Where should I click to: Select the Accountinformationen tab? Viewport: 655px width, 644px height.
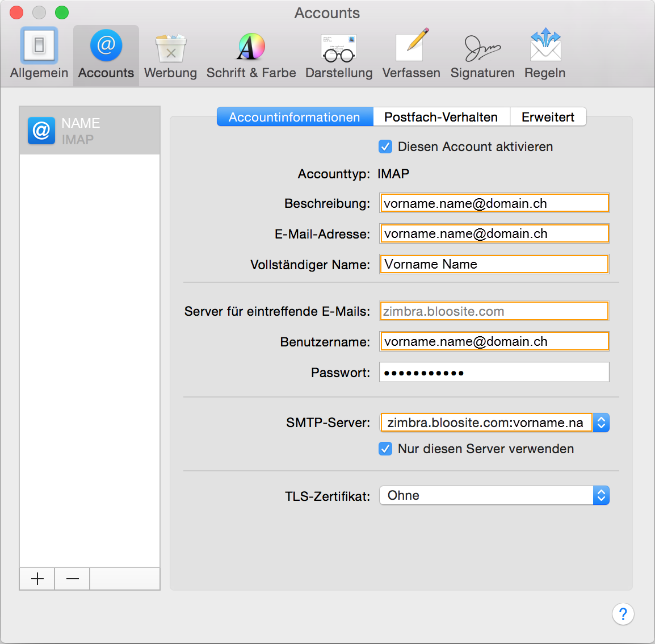295,117
